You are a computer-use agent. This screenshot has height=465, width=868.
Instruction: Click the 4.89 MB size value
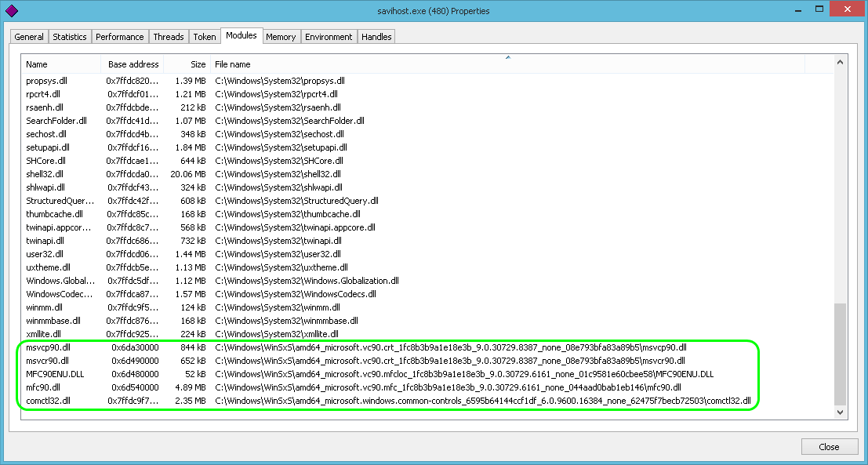191,387
